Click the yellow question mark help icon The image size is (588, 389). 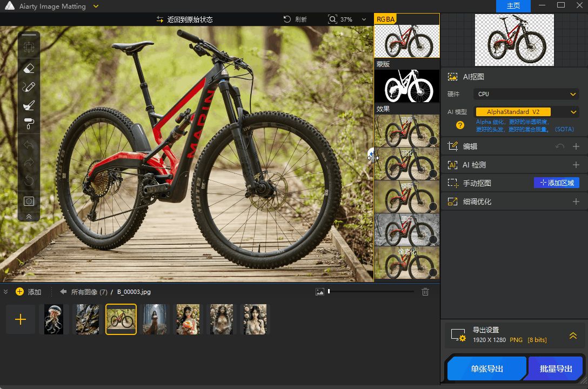[x=460, y=125]
